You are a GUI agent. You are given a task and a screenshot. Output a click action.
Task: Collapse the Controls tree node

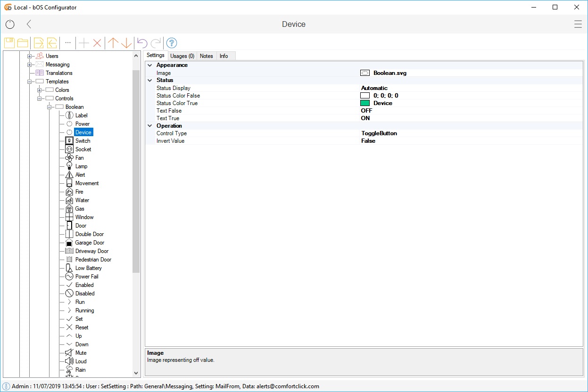click(x=39, y=98)
